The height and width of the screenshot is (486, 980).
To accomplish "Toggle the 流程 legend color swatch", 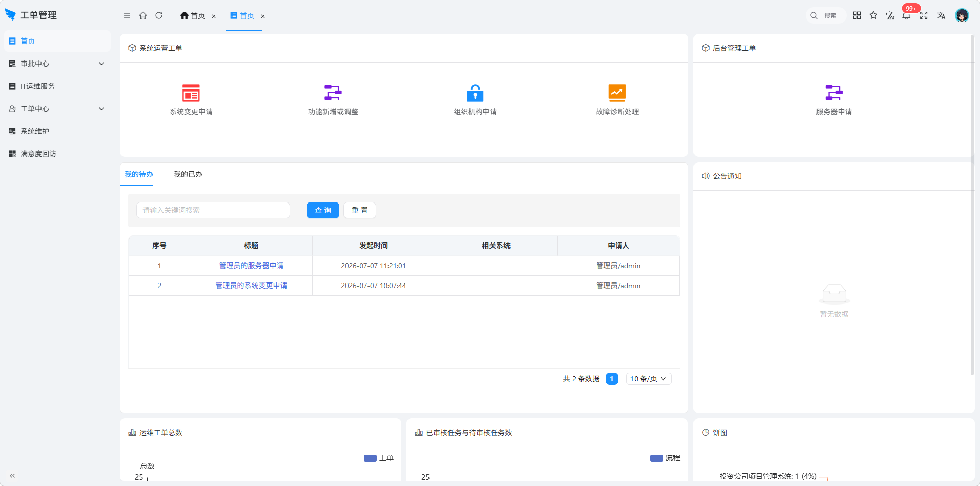I will point(657,458).
